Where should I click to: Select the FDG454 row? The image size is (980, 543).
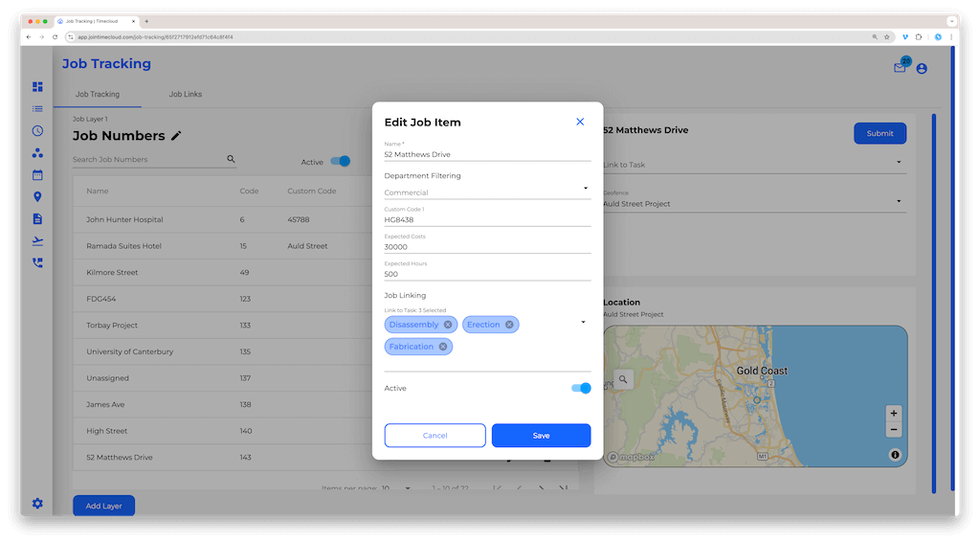223,299
